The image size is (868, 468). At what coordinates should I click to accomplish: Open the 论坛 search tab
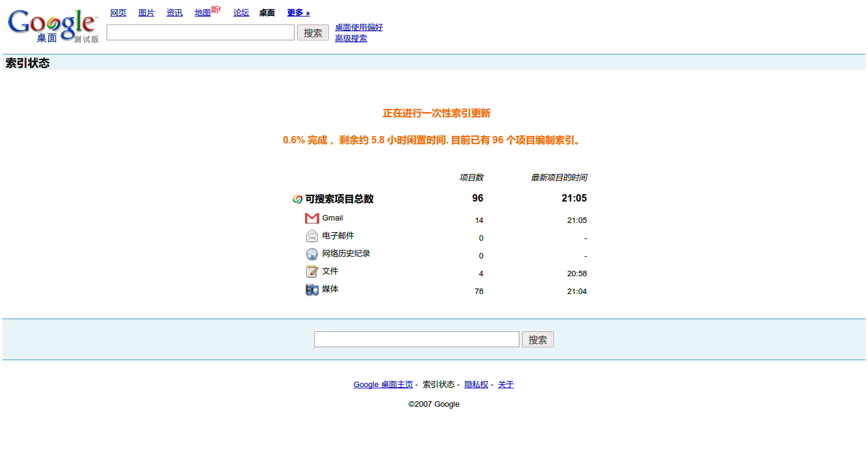pyautogui.click(x=241, y=13)
